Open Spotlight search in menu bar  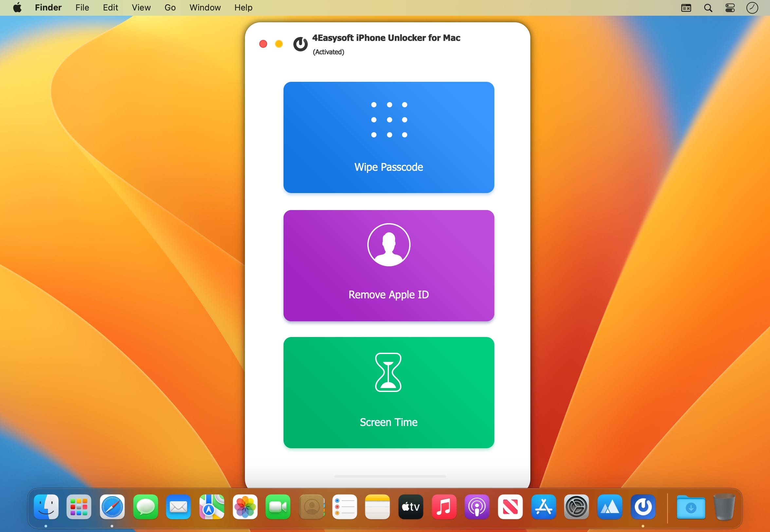tap(708, 8)
